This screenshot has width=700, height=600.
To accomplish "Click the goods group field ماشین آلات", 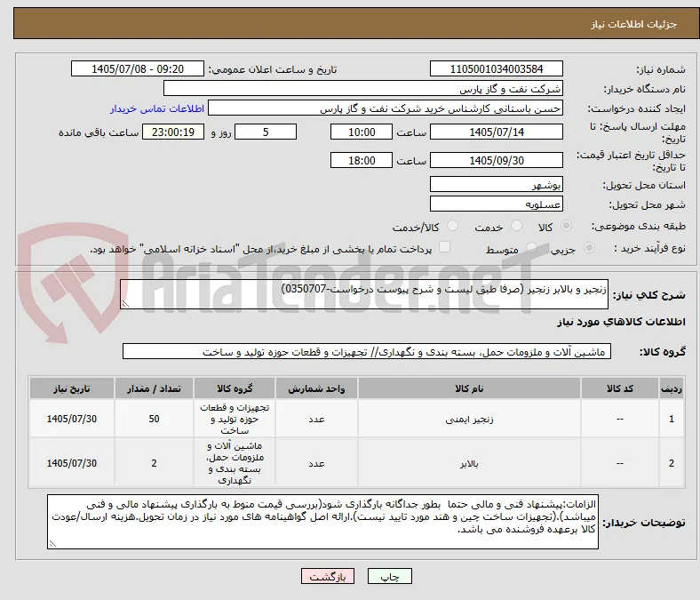I will coord(367,351).
